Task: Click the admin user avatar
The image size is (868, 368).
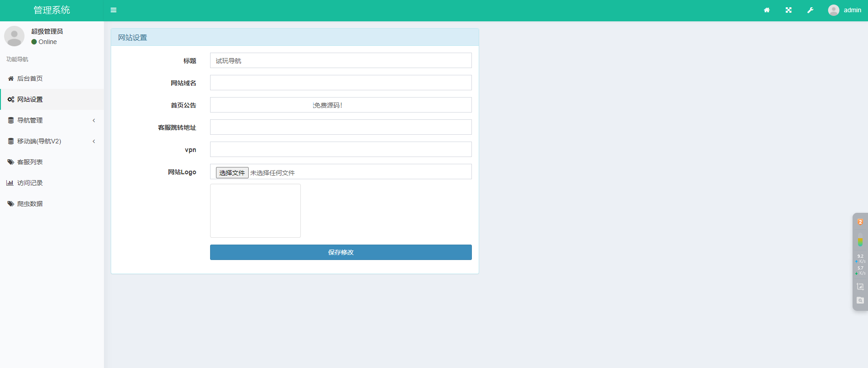Action: (834, 10)
